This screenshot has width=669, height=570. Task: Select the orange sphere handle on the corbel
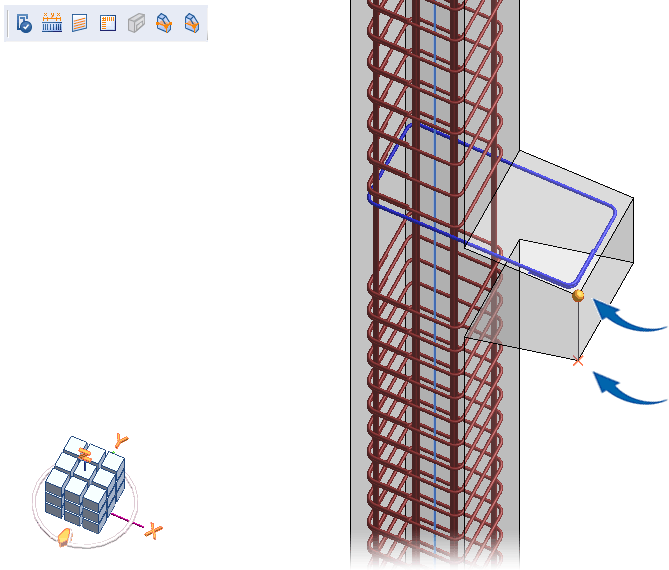[578, 295]
